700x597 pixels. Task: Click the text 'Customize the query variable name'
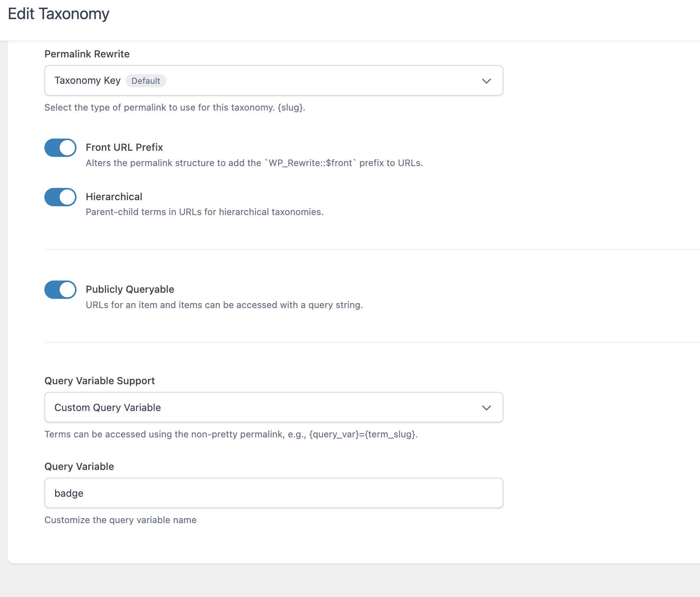[x=120, y=520]
